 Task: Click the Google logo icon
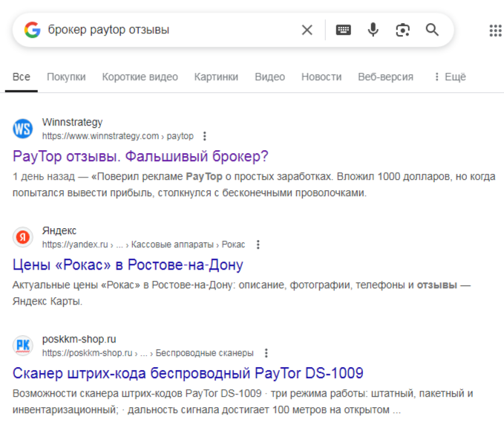pos(33,30)
